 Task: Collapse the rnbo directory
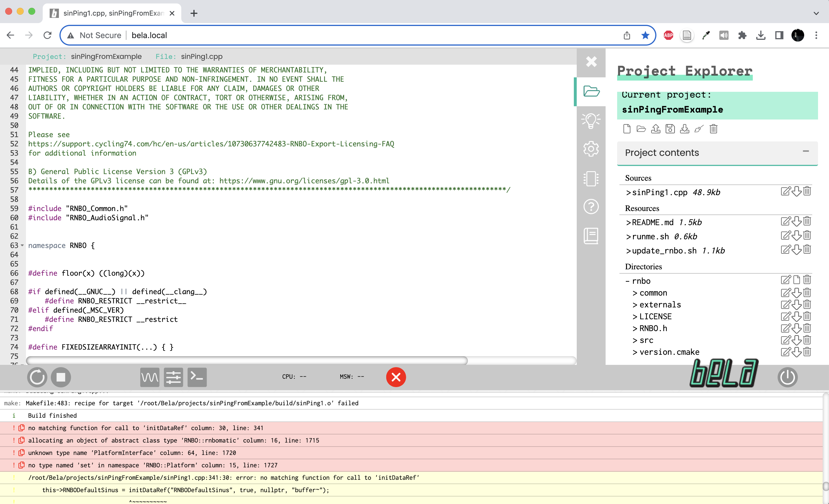pos(627,281)
